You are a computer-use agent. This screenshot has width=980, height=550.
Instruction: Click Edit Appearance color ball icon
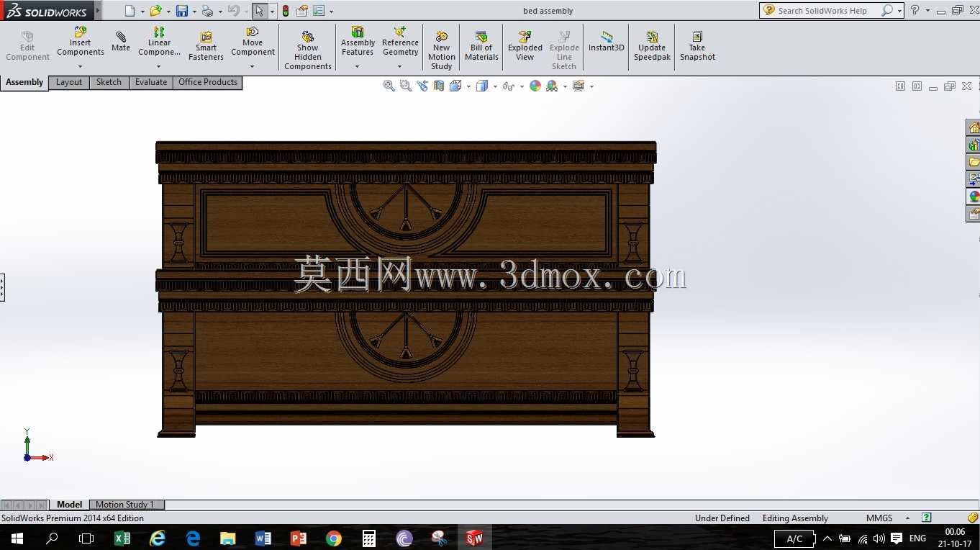click(x=535, y=86)
